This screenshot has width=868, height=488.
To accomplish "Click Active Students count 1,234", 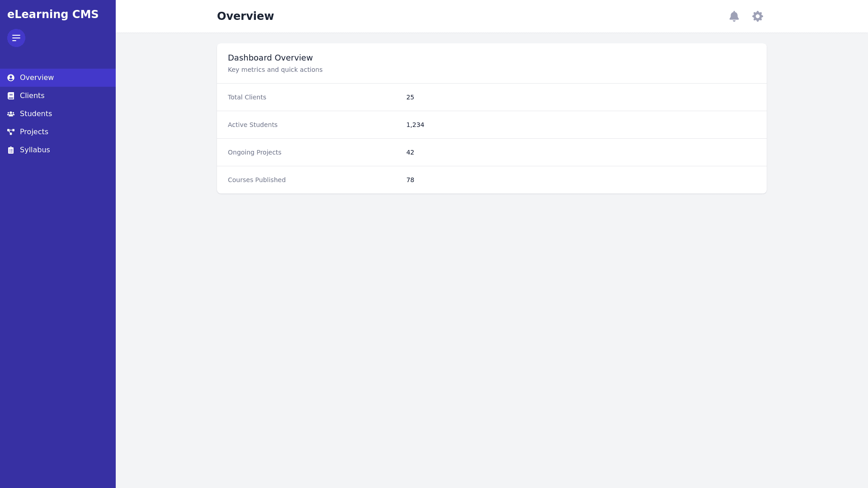I will 415,125.
